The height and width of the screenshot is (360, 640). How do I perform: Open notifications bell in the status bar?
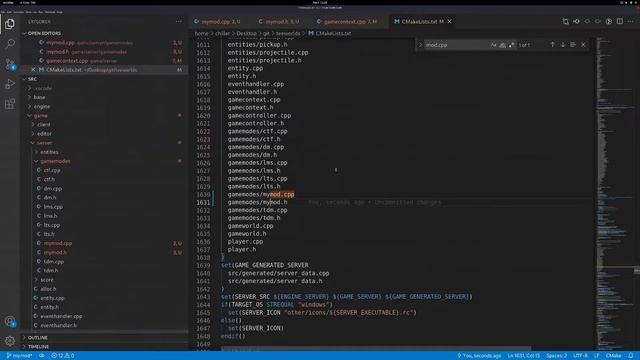tap(631, 356)
